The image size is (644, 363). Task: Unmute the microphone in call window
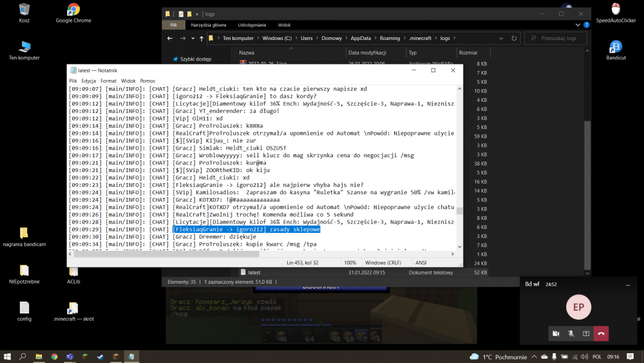[x=571, y=333]
